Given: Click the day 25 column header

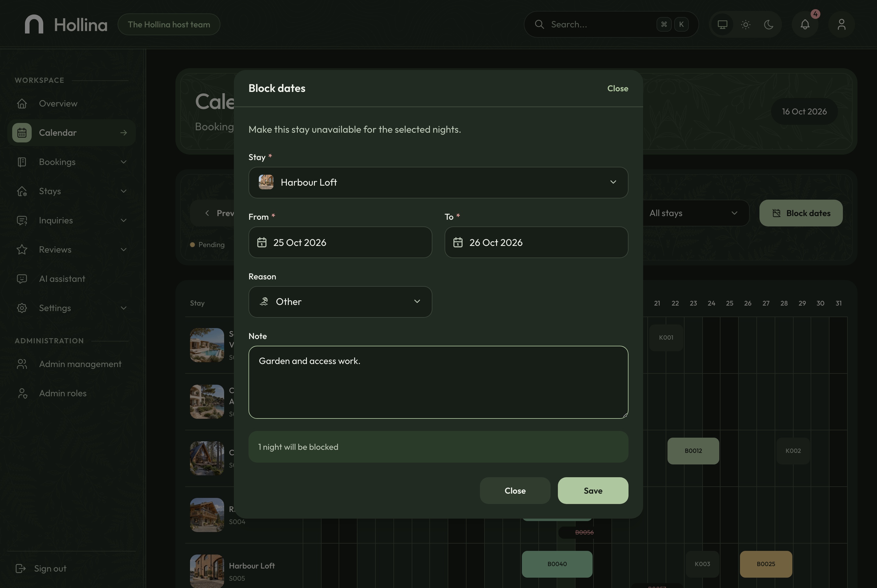Looking at the screenshot, I should [x=729, y=303].
